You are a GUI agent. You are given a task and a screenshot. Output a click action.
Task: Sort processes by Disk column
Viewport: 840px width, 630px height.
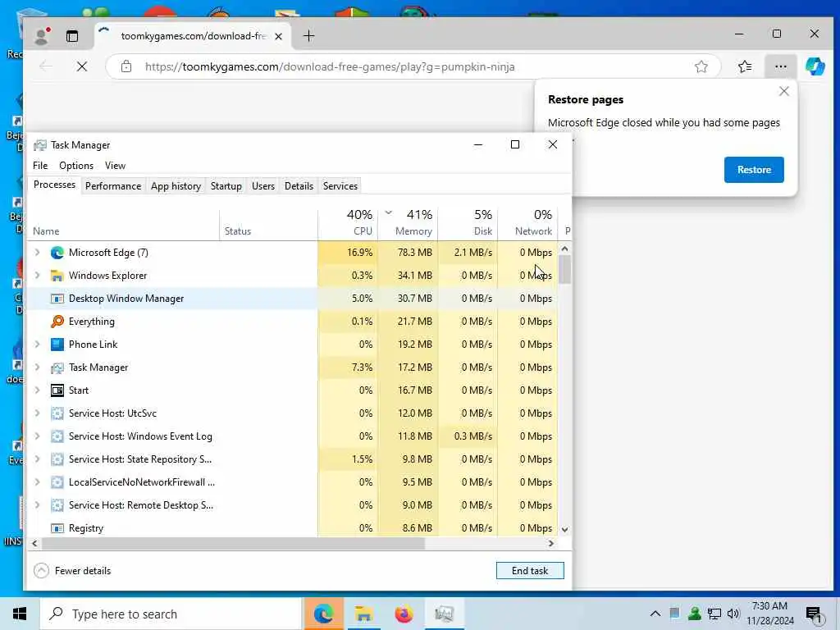tap(468, 223)
